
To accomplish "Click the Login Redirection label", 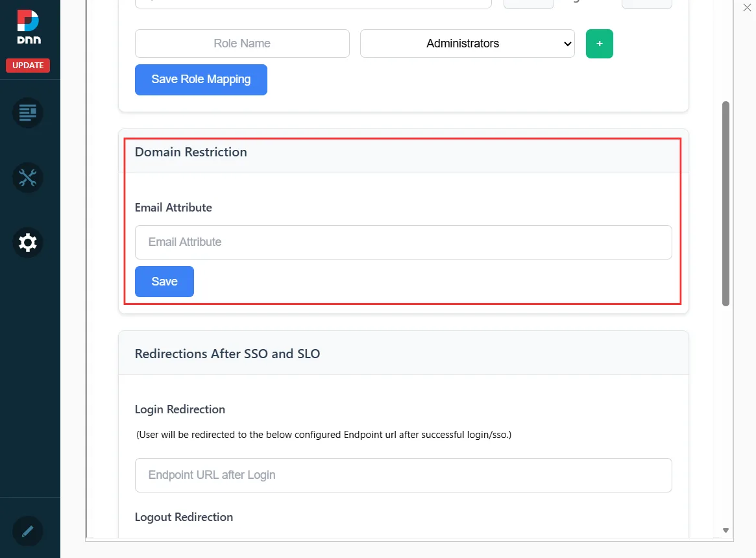I will tap(180, 409).
